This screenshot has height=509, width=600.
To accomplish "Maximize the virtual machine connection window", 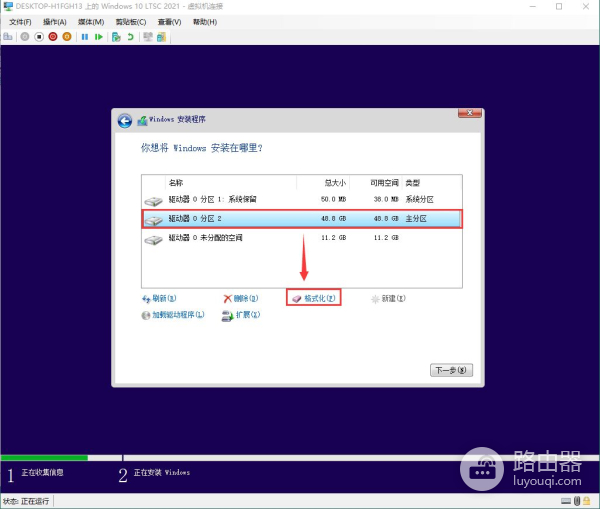I will (559, 7).
